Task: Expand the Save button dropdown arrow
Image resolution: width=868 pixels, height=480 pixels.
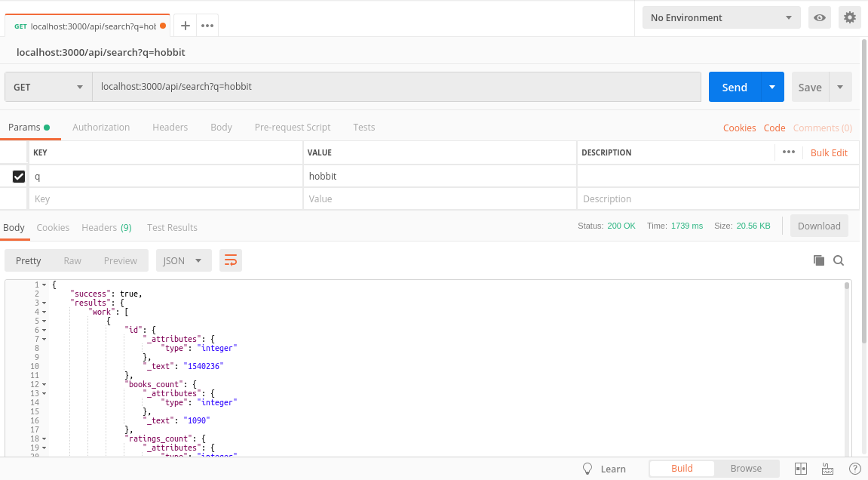Action: pos(840,87)
